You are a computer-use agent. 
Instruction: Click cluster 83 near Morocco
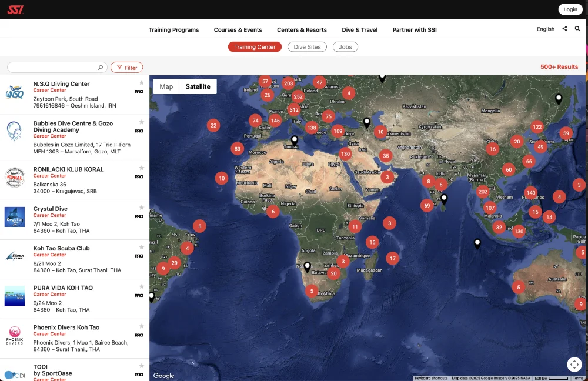pyautogui.click(x=238, y=149)
